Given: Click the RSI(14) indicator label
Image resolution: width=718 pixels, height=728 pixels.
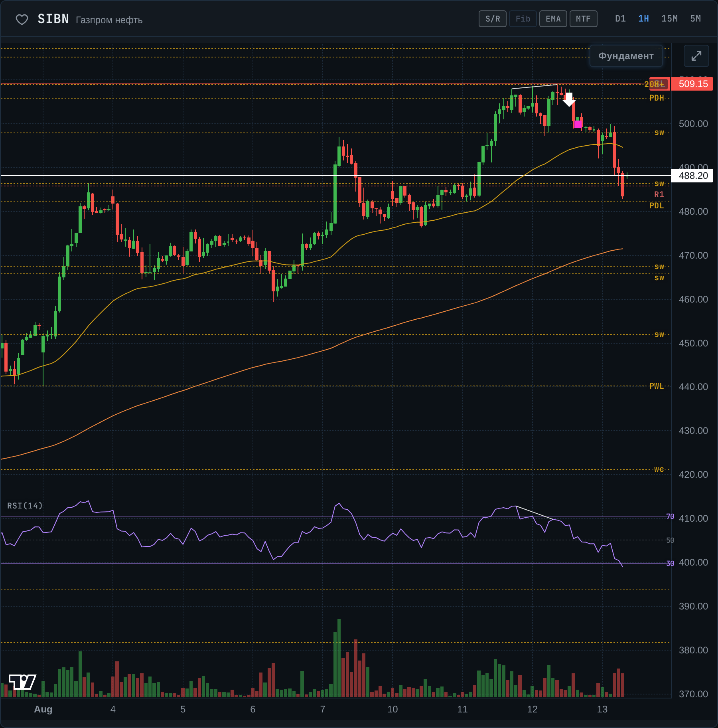Looking at the screenshot, I should (25, 506).
